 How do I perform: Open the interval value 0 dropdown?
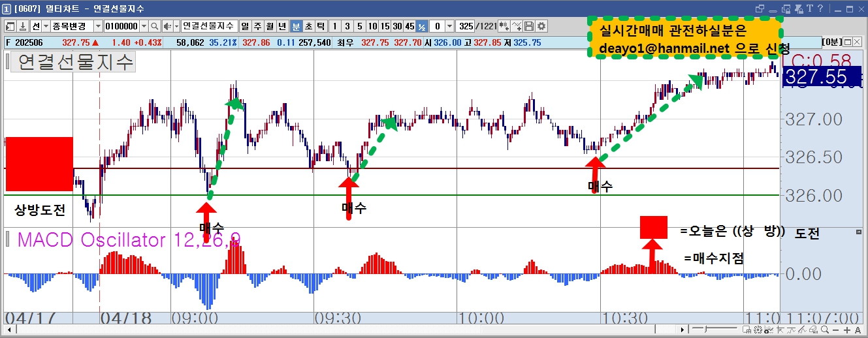(449, 26)
